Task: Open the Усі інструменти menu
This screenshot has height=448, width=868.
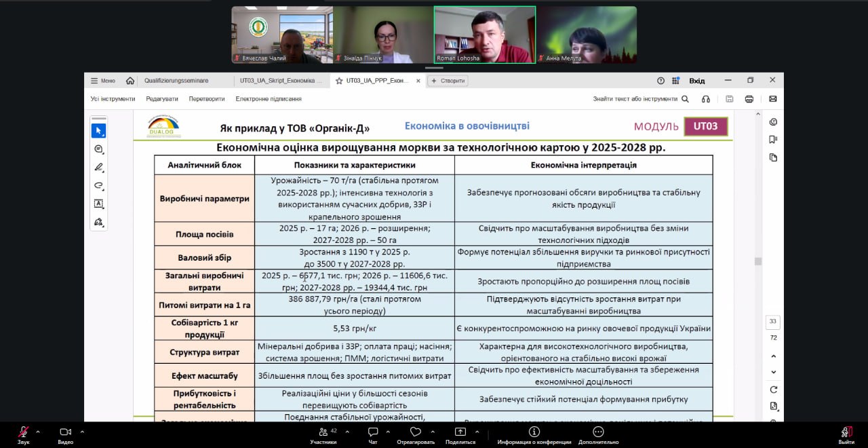Action: 113,99
